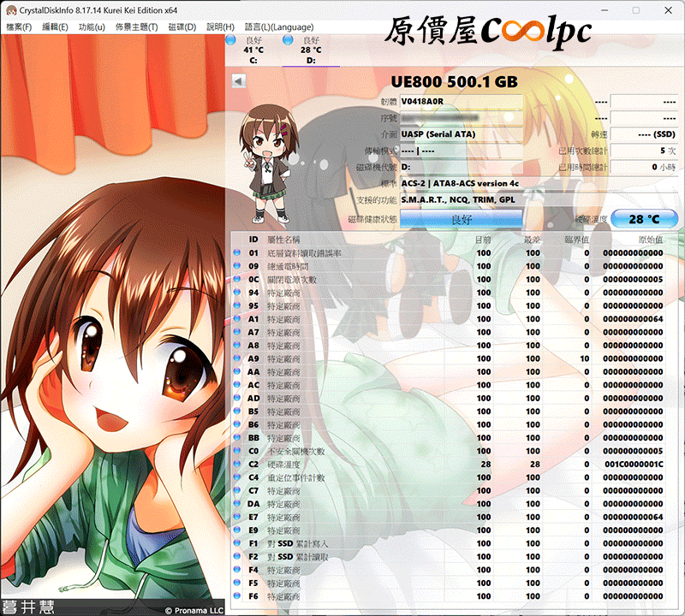The width and height of the screenshot is (685, 616).
Task: Select the status orb on row 0C
Action: coord(237,279)
